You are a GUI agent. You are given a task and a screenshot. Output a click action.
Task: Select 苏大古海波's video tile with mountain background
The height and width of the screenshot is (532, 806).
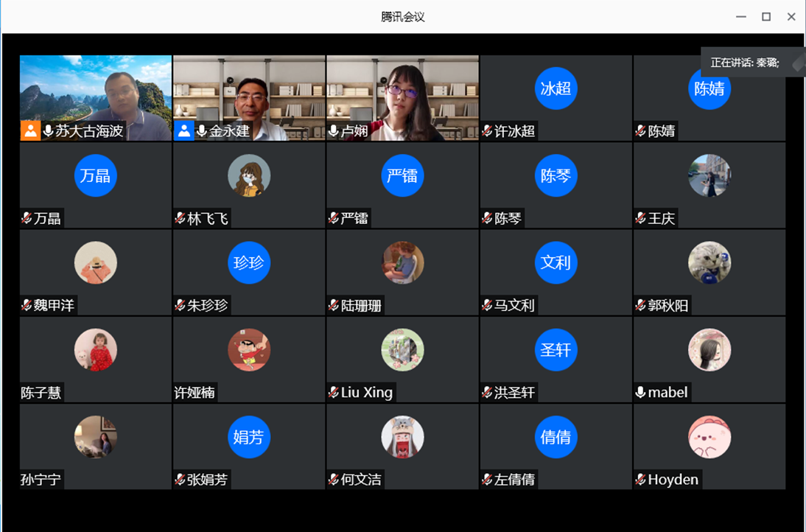pyautogui.click(x=96, y=98)
